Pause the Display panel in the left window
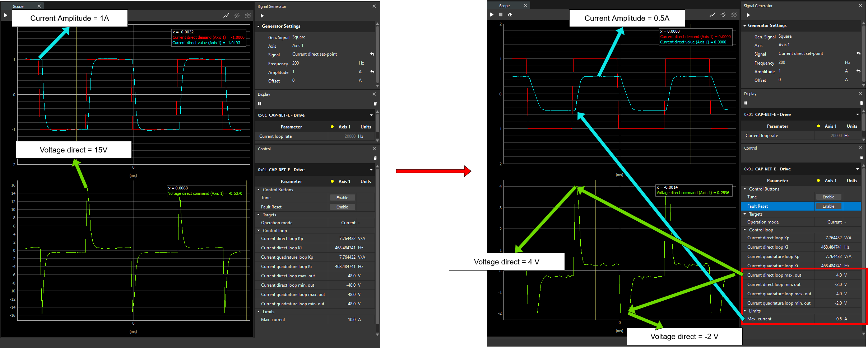The height and width of the screenshot is (348, 868). [x=260, y=104]
